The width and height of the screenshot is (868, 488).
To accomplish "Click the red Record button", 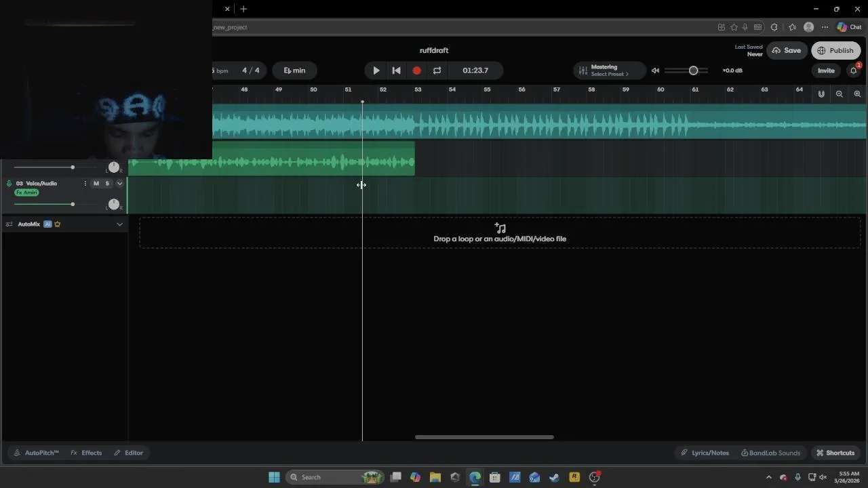I will [417, 70].
